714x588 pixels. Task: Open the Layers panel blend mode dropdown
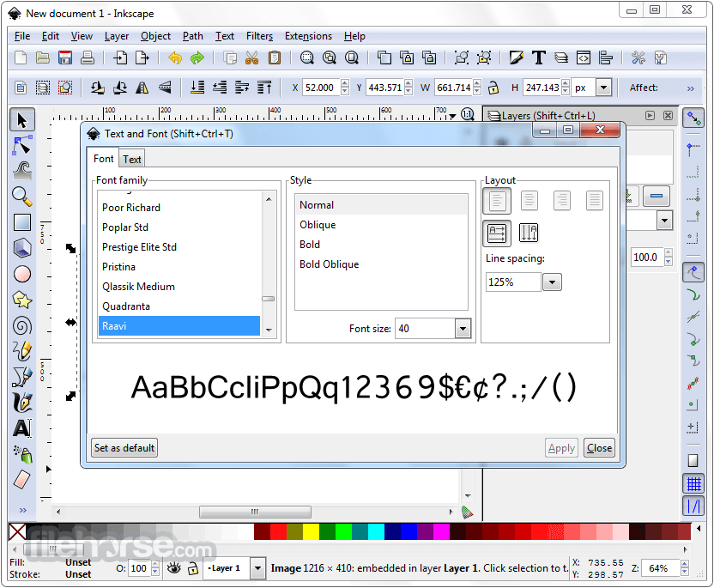(665, 221)
